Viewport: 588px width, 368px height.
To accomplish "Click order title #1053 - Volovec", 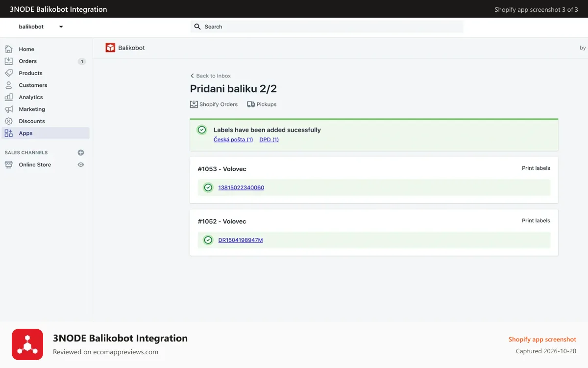I will click(222, 169).
